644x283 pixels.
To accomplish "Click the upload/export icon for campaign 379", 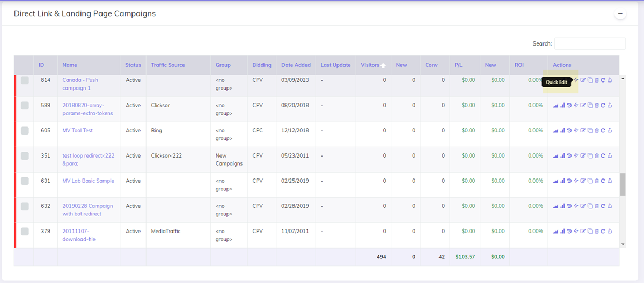I will click(610, 232).
